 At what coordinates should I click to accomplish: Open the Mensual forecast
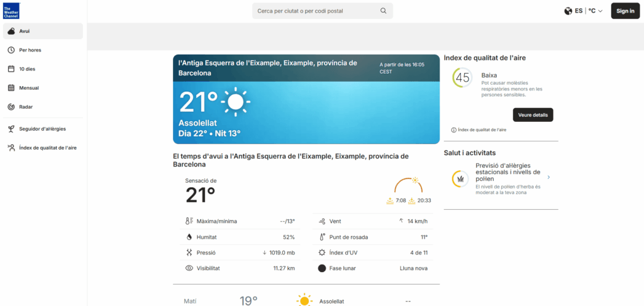coord(43,88)
